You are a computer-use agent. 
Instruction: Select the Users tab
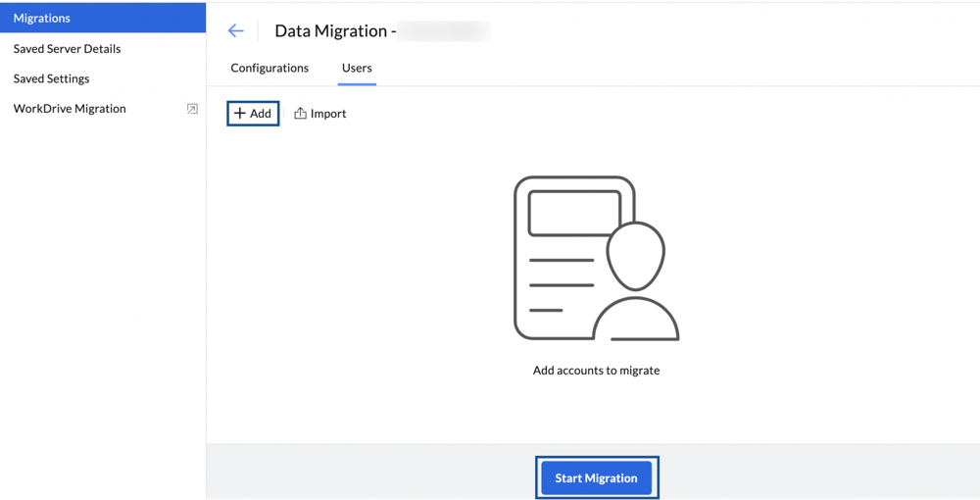click(x=357, y=68)
